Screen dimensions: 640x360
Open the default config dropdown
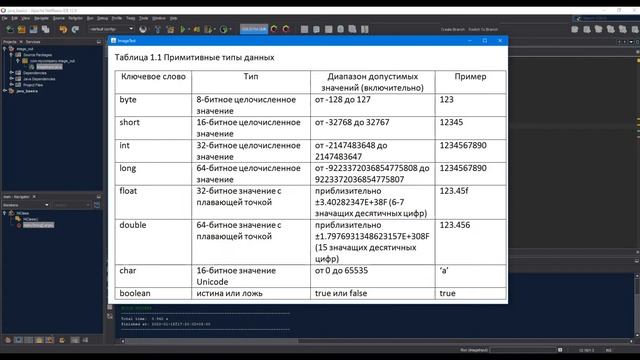tap(111, 29)
